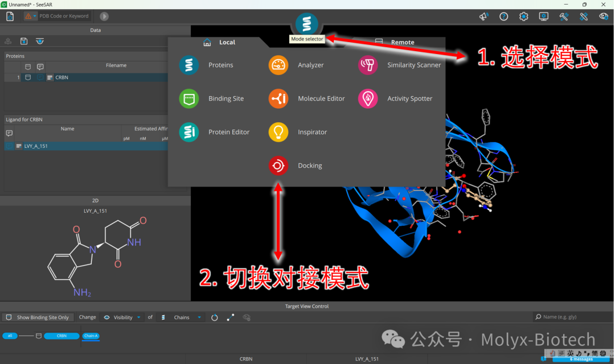Open the Chains dropdown
Viewport: 615px width, 364px height.
181,317
